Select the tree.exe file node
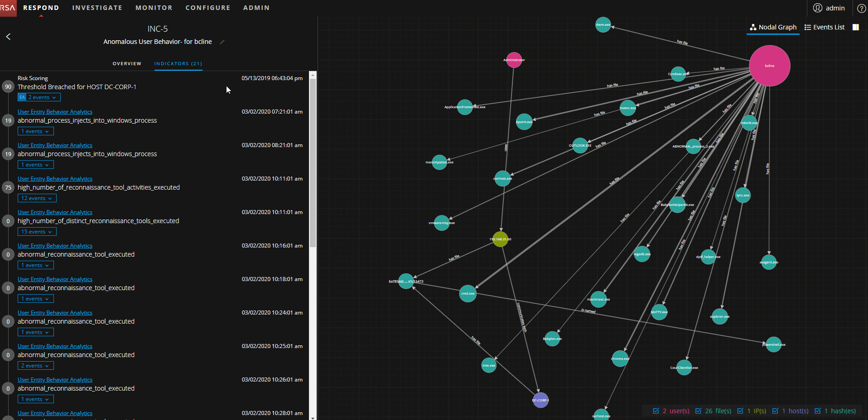The height and width of the screenshot is (420, 868). (489, 365)
